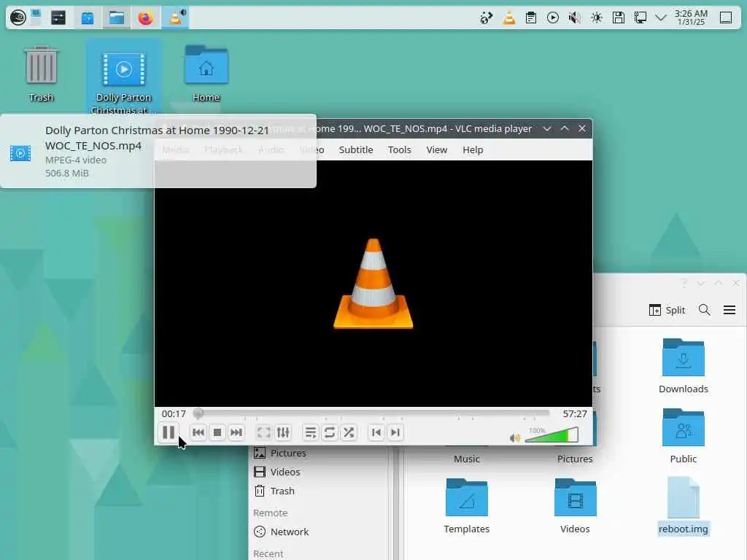Skip to next media in VLC
The image size is (747, 560).
pyautogui.click(x=236, y=432)
